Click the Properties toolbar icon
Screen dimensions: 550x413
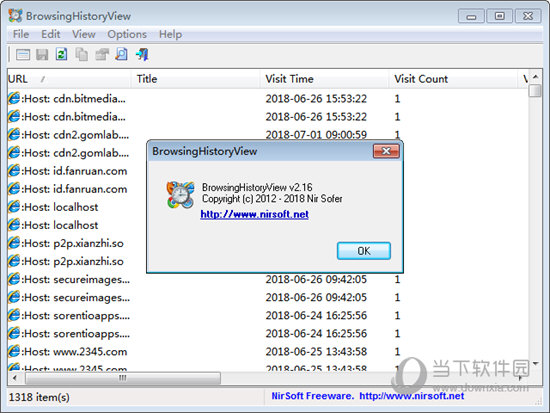23,54
